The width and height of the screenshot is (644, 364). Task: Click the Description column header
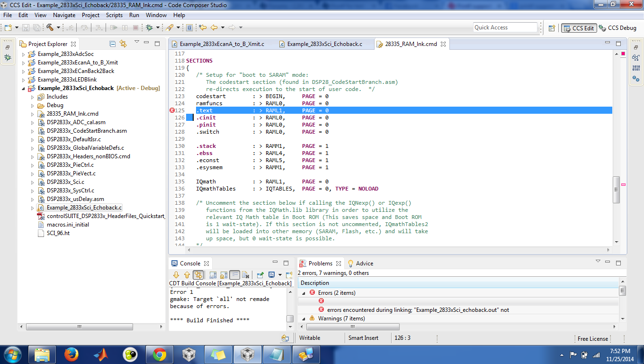[x=458, y=283]
